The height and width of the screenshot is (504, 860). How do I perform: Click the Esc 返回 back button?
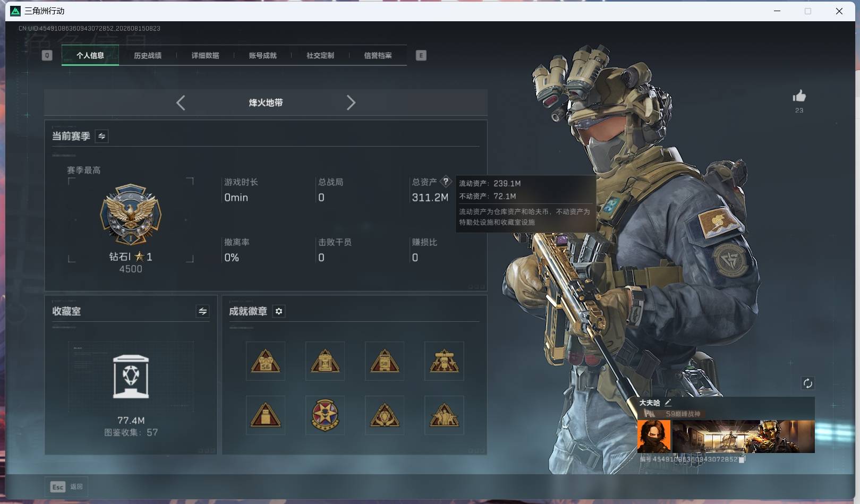(x=66, y=486)
